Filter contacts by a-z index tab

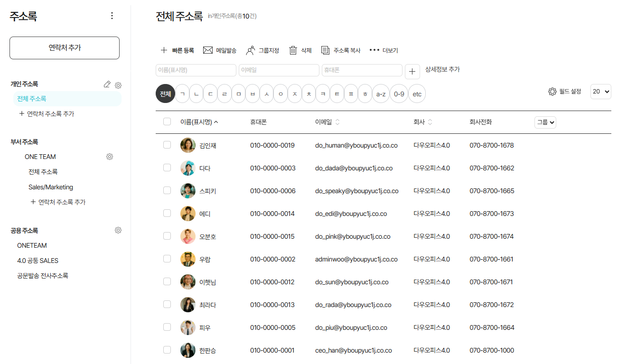[x=381, y=94]
